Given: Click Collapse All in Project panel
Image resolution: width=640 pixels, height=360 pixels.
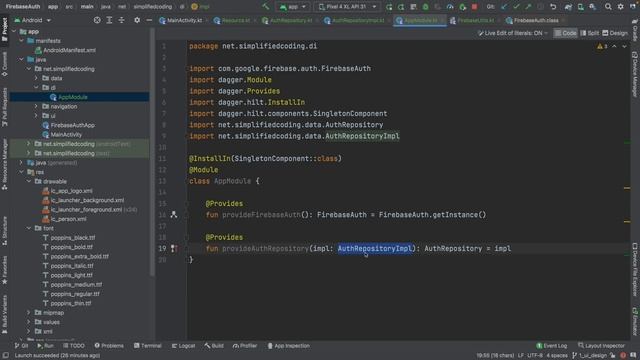Looking at the screenshot, I should pyautogui.click(x=121, y=20).
